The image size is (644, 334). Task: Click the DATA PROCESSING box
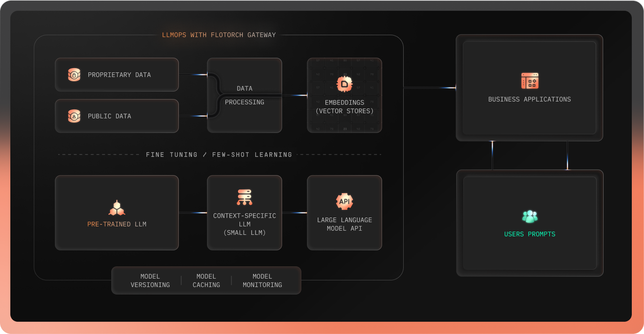click(x=245, y=95)
